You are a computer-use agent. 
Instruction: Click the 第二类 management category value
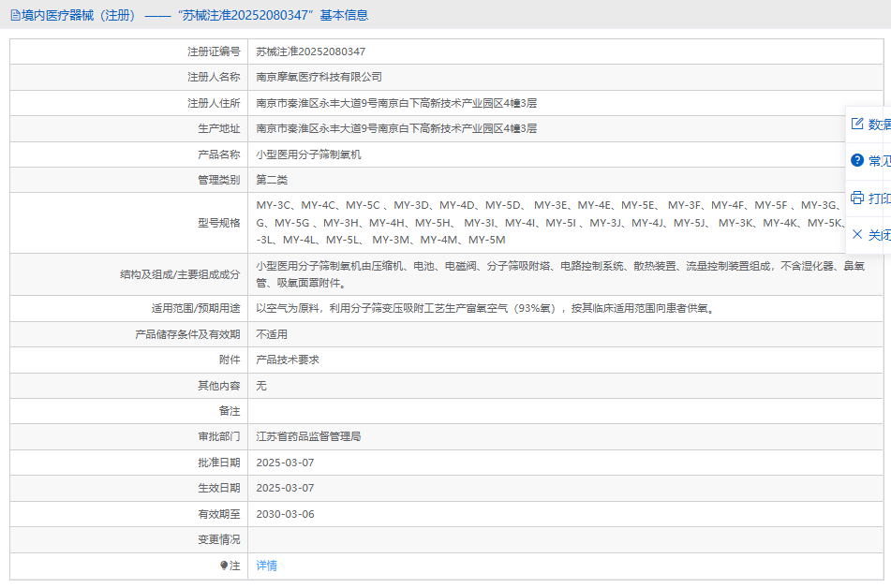point(272,180)
